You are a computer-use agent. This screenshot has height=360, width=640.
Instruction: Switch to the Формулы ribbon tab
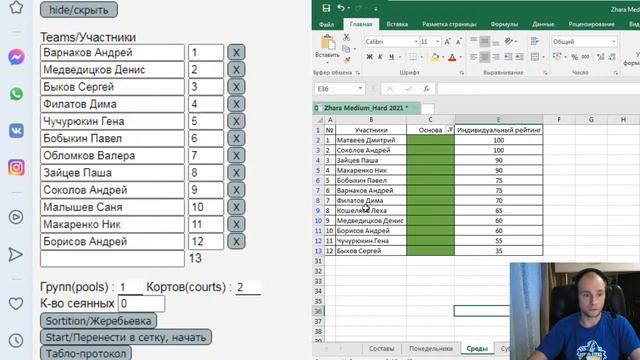504,24
